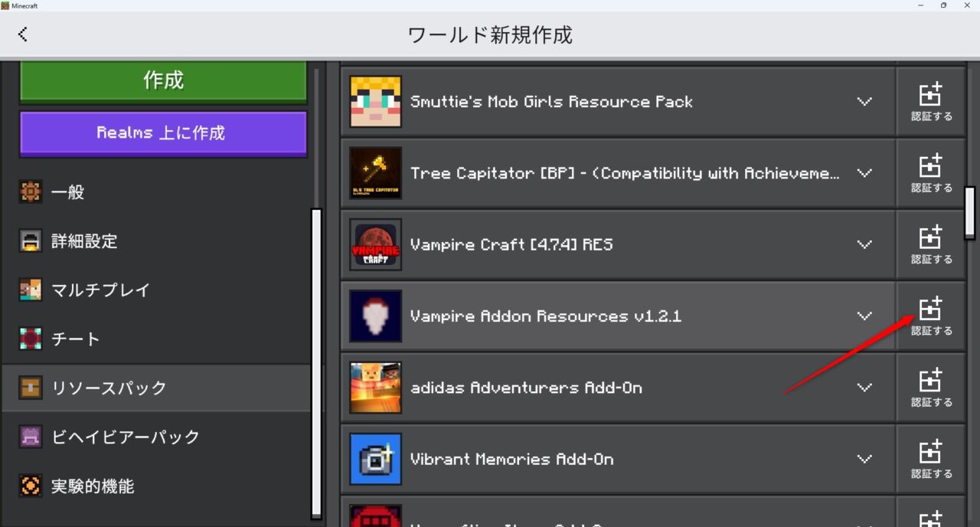Click the green 作成 button
Image resolution: width=980 pixels, height=527 pixels.
pyautogui.click(x=163, y=81)
